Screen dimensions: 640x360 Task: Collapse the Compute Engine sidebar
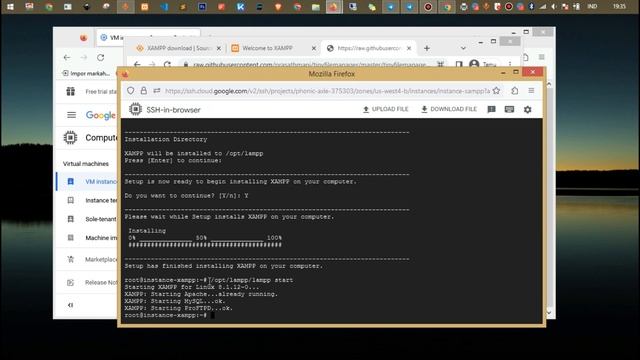(x=70, y=305)
